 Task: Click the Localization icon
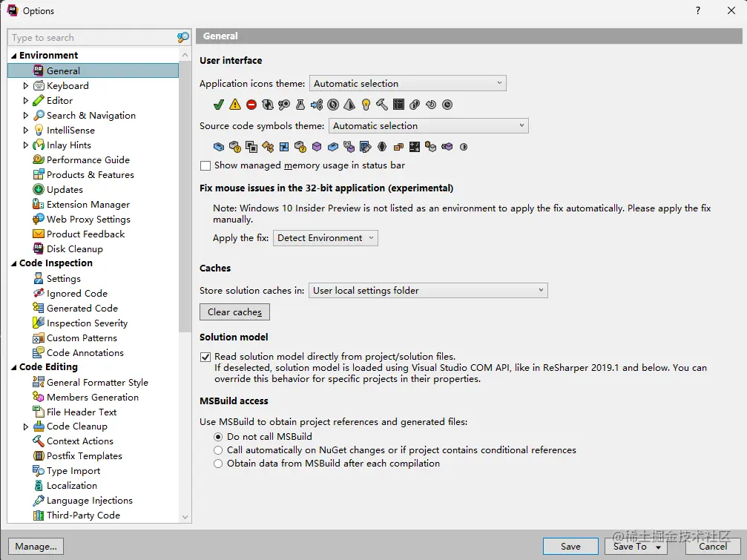39,486
